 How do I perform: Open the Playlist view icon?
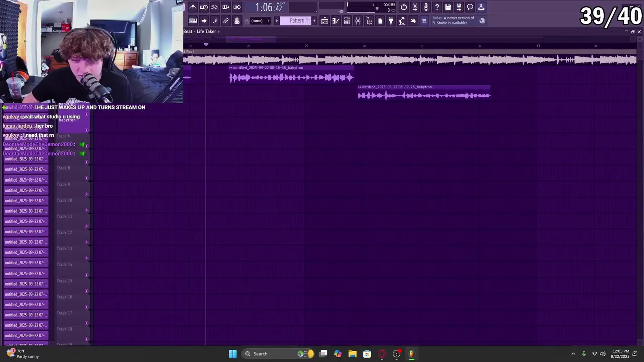(325, 21)
